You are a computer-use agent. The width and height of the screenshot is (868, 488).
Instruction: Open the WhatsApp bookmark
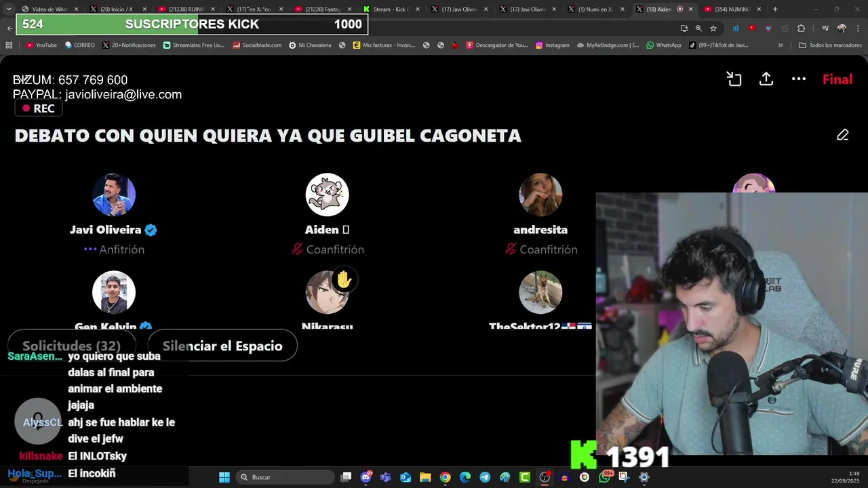pos(663,45)
